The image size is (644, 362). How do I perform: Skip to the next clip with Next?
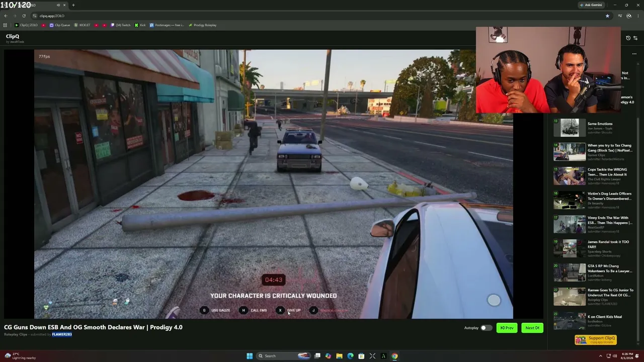(532, 328)
